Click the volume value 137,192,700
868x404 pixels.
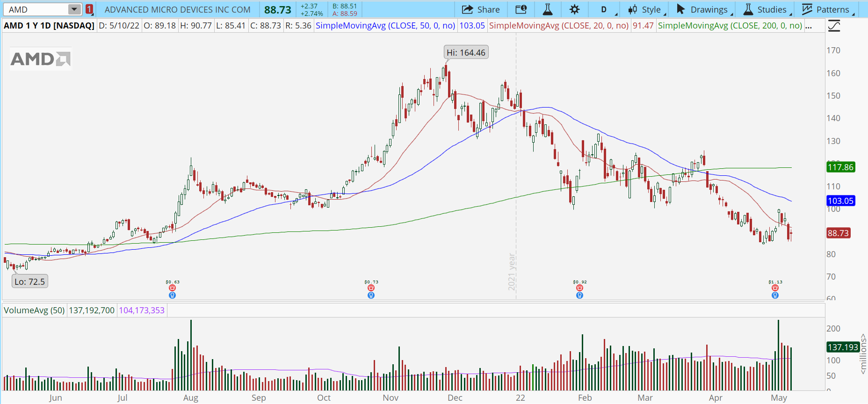point(92,310)
